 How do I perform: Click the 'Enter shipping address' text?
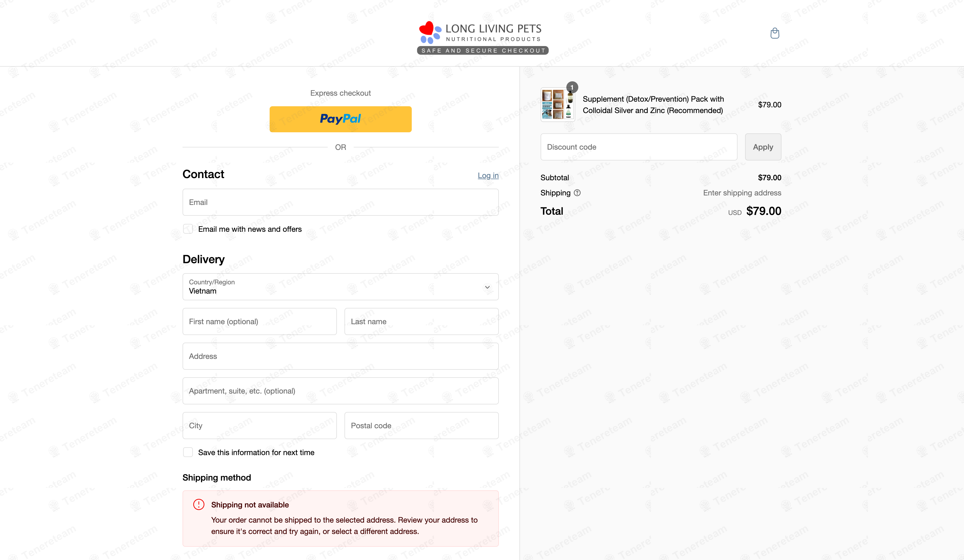[742, 193]
